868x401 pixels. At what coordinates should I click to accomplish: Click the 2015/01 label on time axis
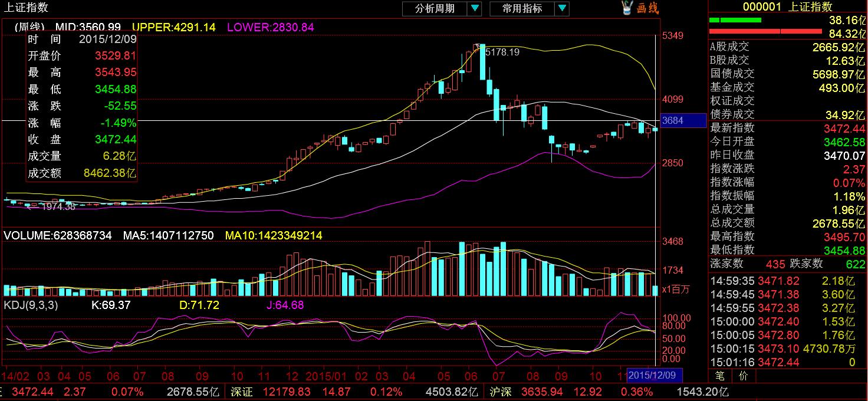click(327, 376)
